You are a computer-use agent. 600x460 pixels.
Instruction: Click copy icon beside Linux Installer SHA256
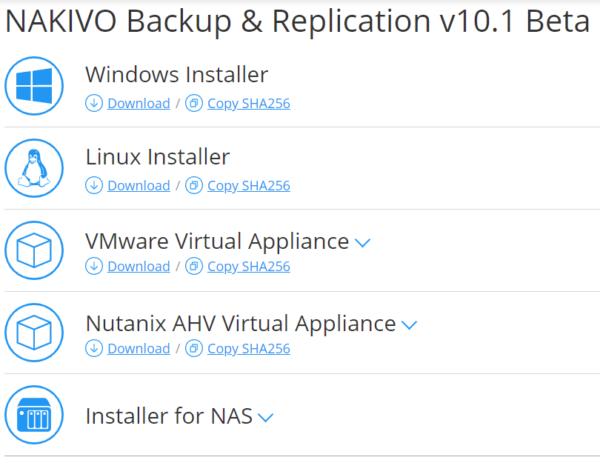[x=194, y=185]
